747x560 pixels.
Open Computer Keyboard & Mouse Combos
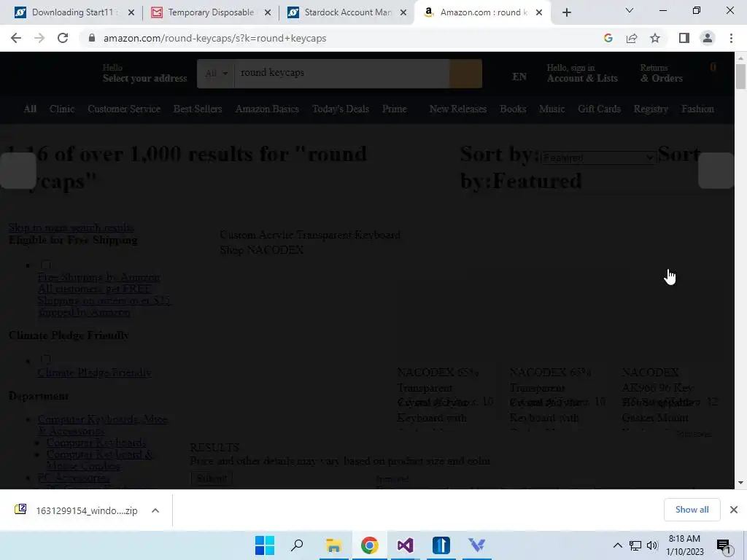tap(99, 460)
